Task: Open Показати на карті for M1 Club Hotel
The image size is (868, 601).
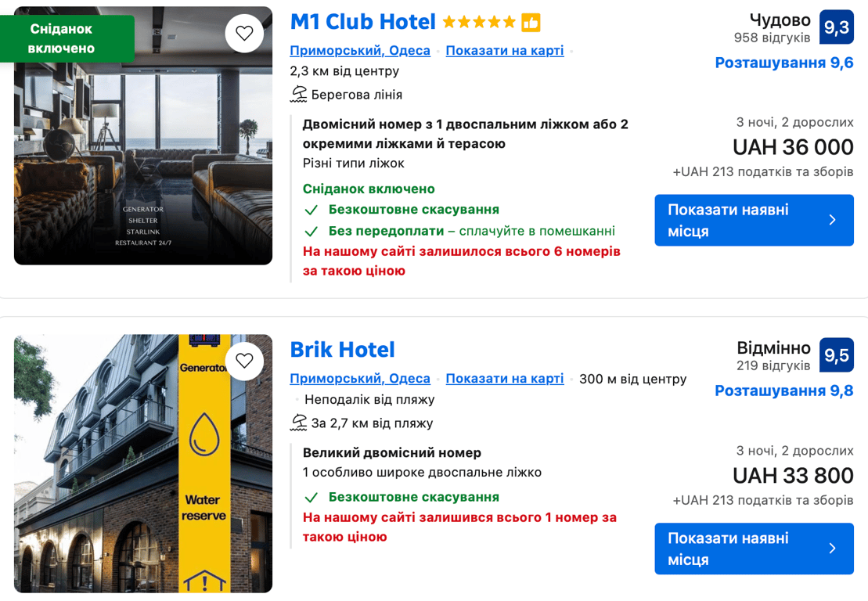Action: [x=504, y=49]
